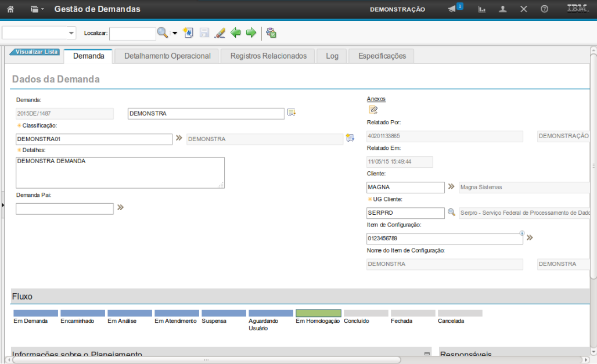Open the reports chart icon in header
Viewport: 597px width, 364px height.
482,9
